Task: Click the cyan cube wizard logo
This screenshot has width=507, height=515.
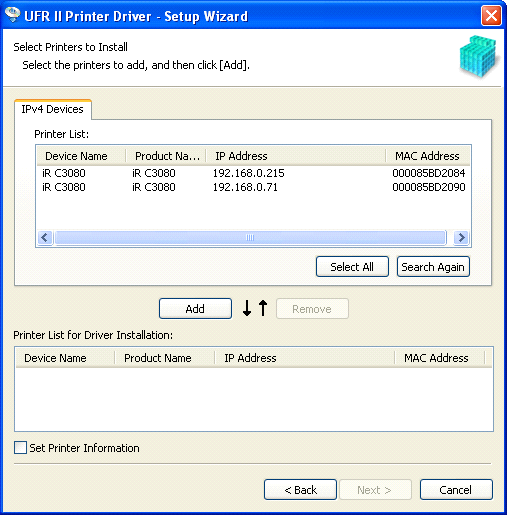Action: pyautogui.click(x=478, y=56)
